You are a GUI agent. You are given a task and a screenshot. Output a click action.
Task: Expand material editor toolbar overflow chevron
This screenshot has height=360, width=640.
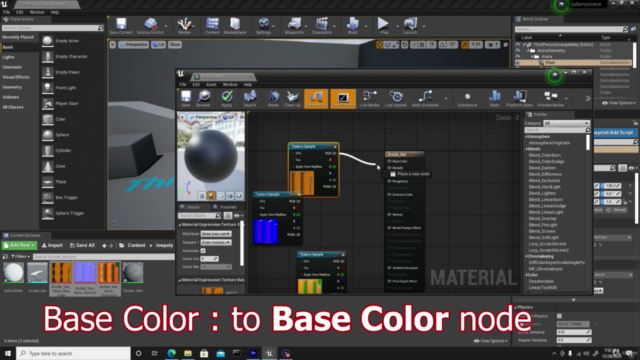[x=588, y=98]
